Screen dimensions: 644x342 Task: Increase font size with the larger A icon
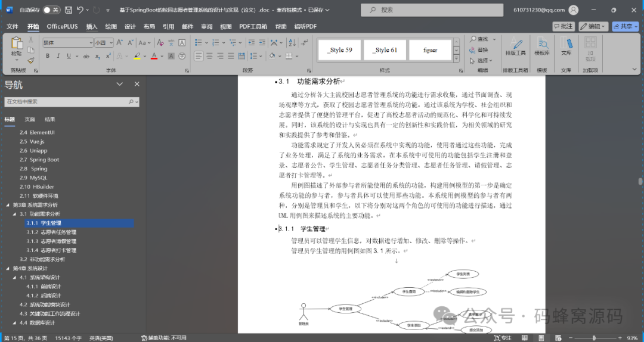click(x=119, y=42)
